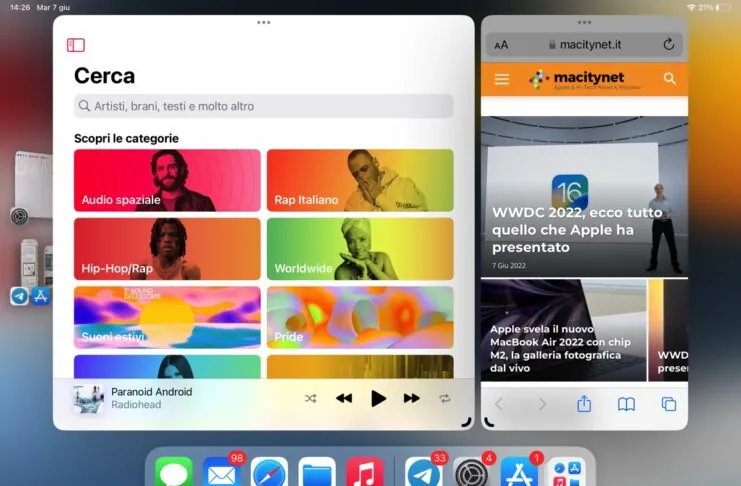Reload the macitynet page
The height and width of the screenshot is (486, 741).
(x=668, y=44)
